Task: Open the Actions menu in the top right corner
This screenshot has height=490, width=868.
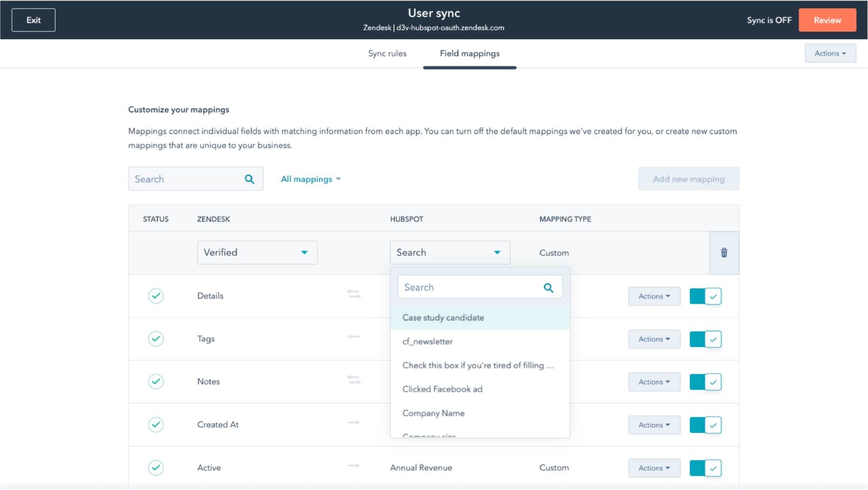Action: (x=830, y=53)
